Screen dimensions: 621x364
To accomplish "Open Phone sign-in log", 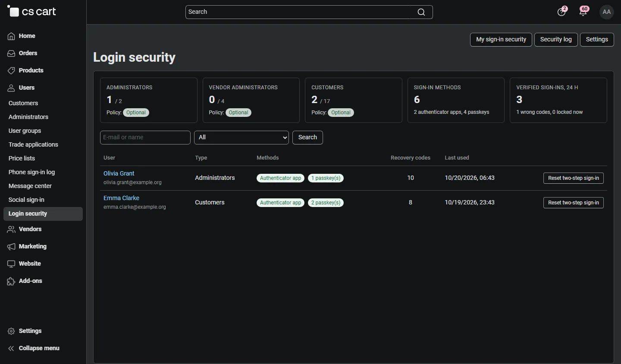I will click(x=31, y=173).
